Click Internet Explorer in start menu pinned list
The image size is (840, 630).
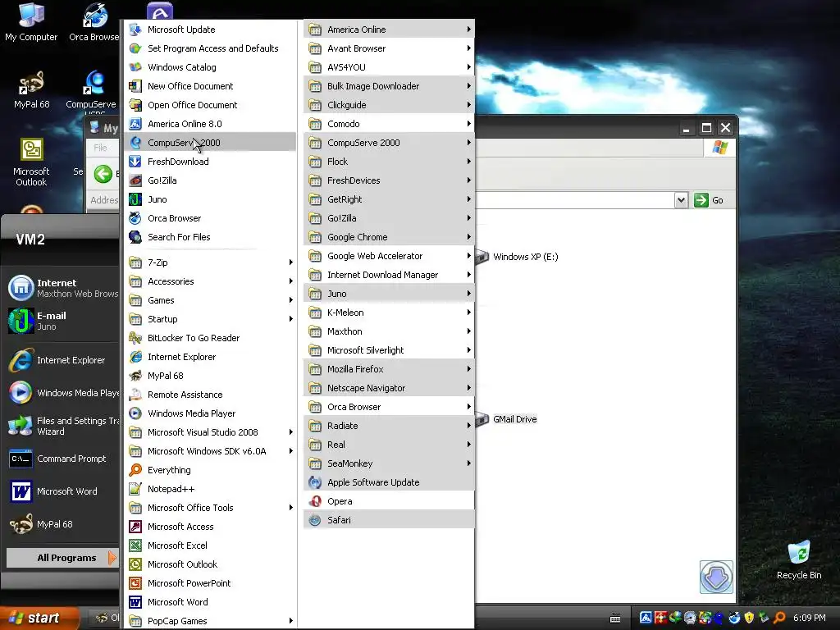coord(62,360)
